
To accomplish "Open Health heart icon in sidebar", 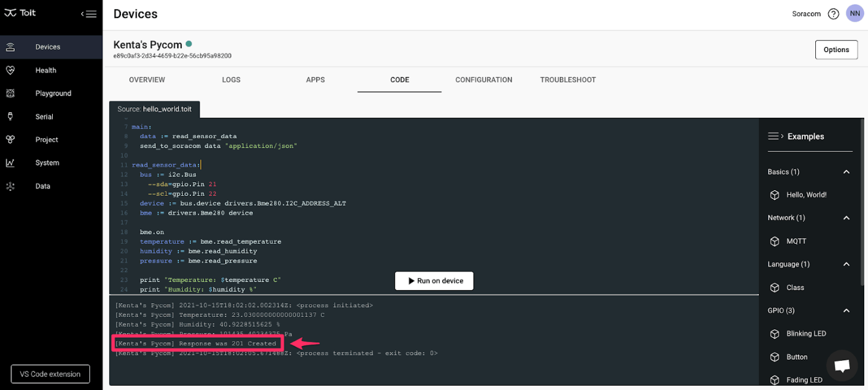I will (x=11, y=70).
